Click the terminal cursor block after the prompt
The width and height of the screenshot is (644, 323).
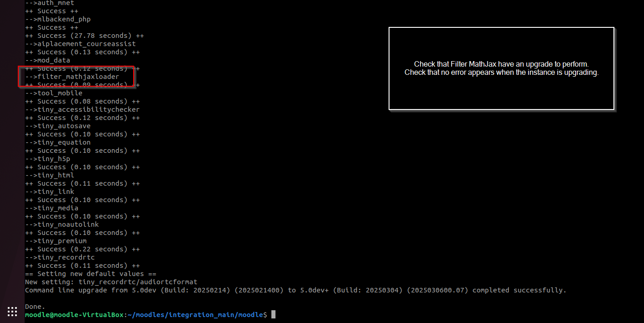pyautogui.click(x=273, y=315)
